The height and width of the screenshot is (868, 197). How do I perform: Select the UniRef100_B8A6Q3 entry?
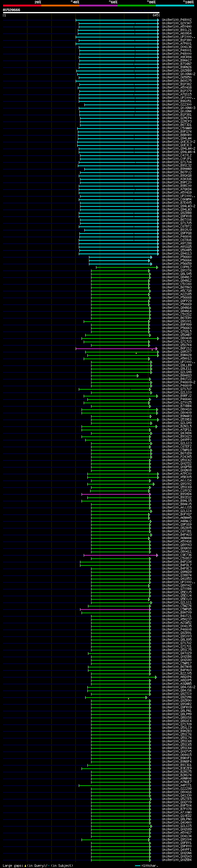click(x=176, y=376)
